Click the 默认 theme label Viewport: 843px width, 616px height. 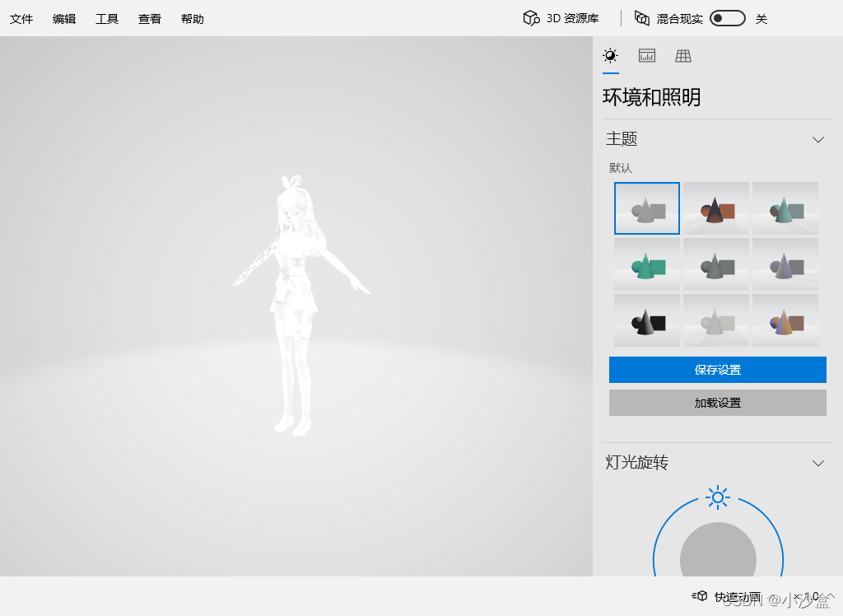[621, 168]
